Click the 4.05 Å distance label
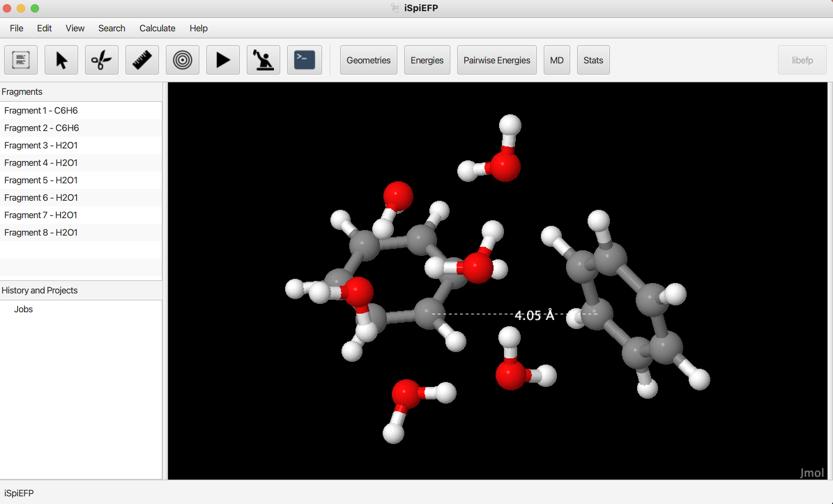This screenshot has width=833, height=504. click(534, 315)
